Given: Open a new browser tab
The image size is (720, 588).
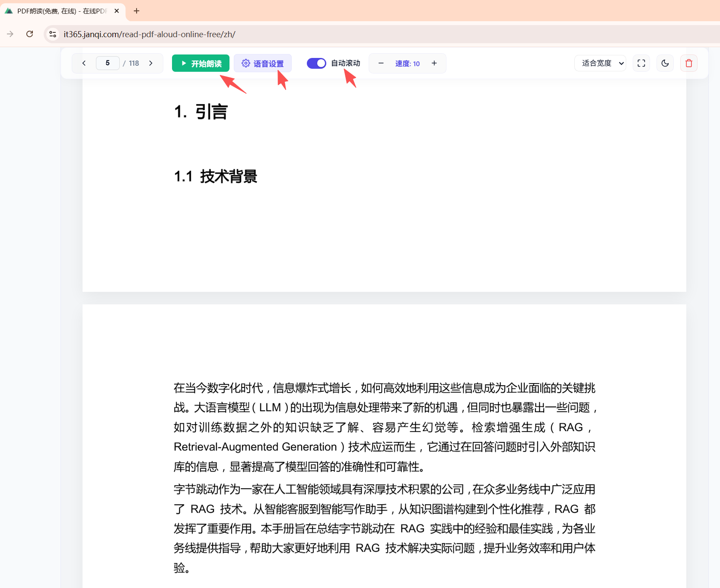Looking at the screenshot, I should coord(137,11).
